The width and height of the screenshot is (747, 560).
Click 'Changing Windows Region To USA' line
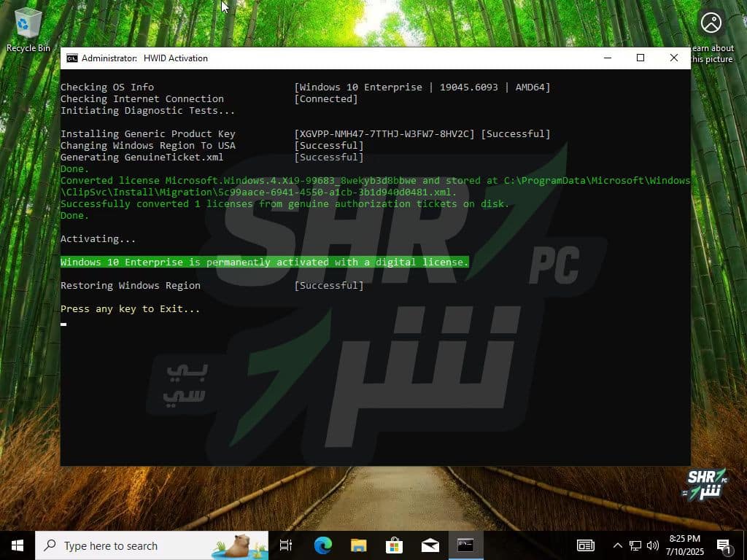pos(148,146)
